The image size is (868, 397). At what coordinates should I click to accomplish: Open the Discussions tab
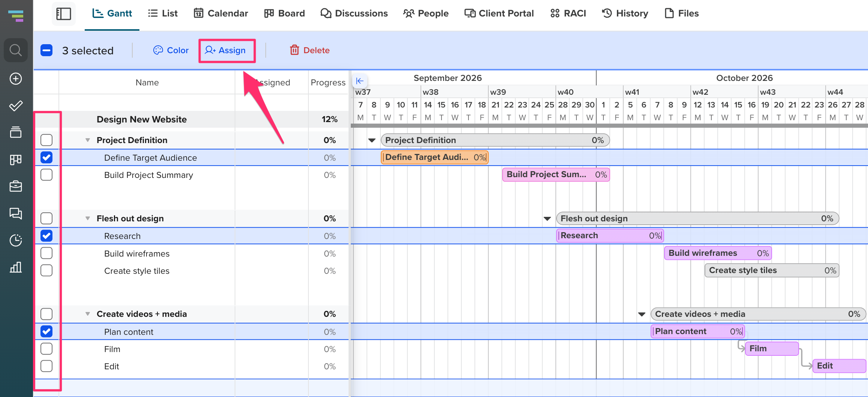(354, 13)
